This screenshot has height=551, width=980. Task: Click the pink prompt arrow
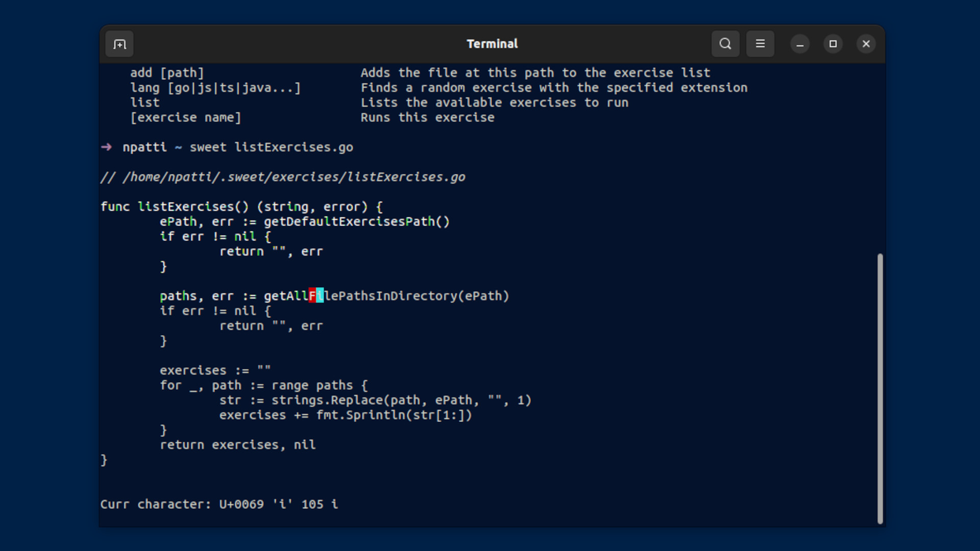coord(106,147)
